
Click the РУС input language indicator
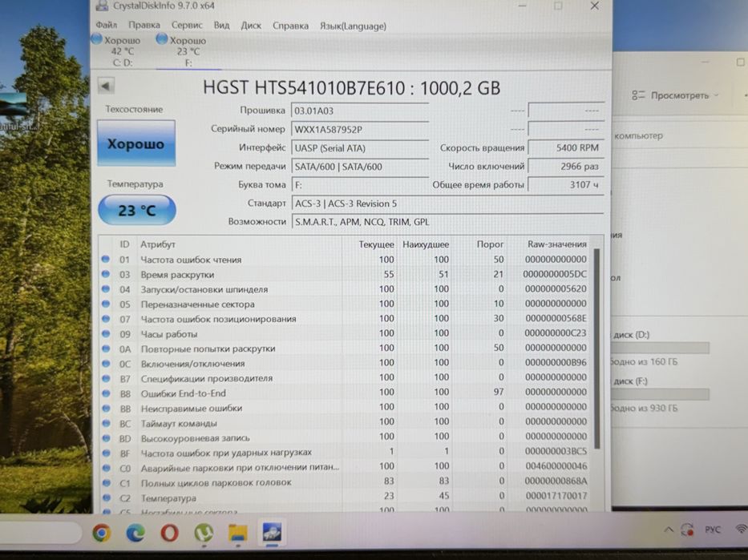[x=712, y=530]
